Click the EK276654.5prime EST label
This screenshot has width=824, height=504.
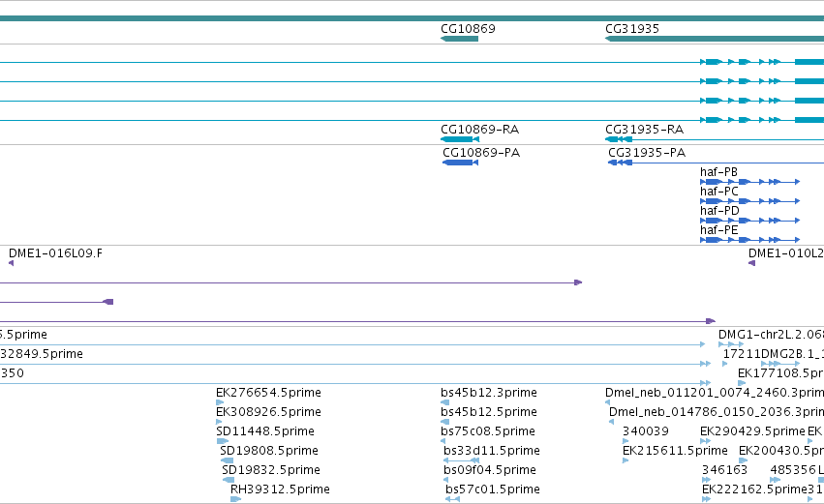268,393
